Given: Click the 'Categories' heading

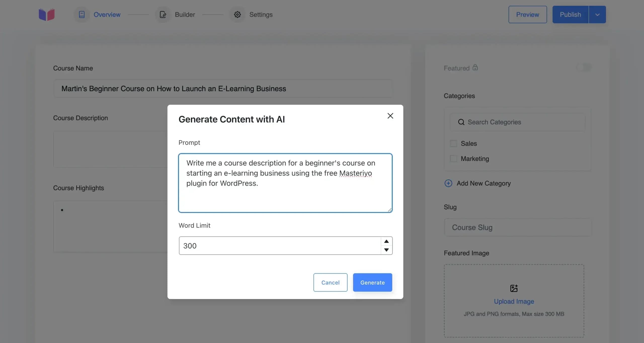Looking at the screenshot, I should (459, 96).
